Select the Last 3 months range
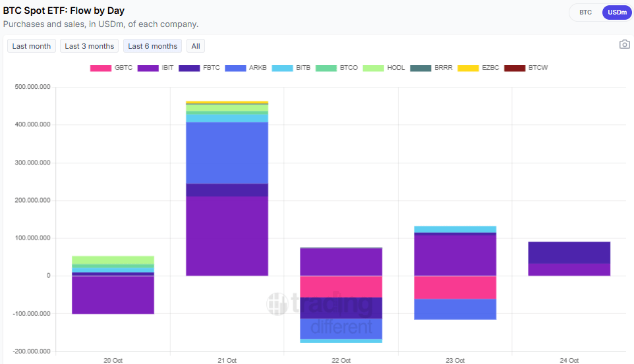 point(89,46)
